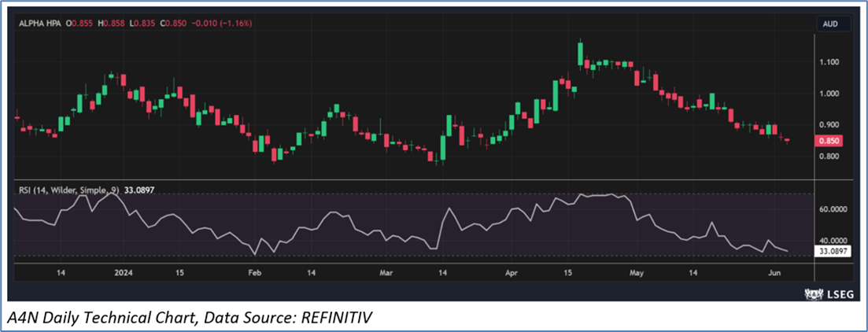Click the AUD currency button
This screenshot has width=868, height=332.
pyautogui.click(x=833, y=24)
